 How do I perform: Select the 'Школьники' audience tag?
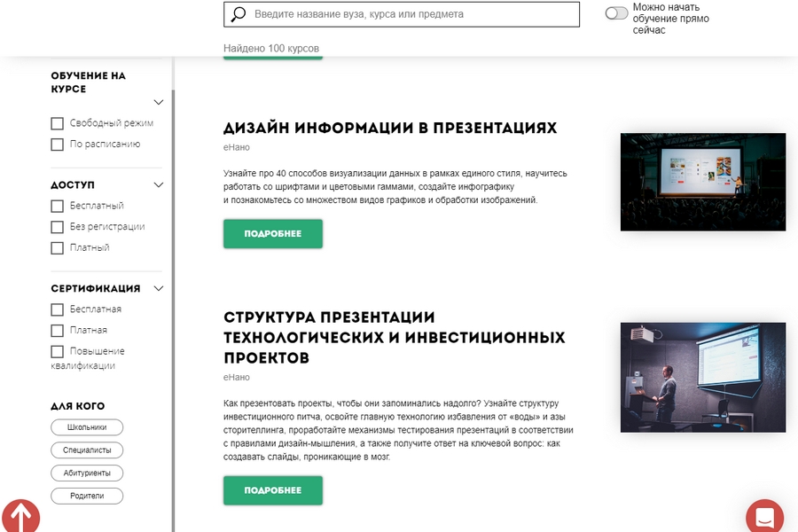pyautogui.click(x=87, y=427)
